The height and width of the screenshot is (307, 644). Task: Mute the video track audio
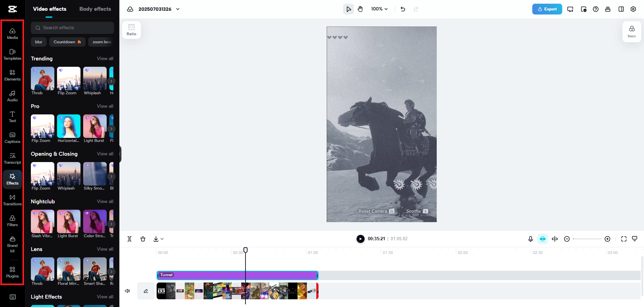click(x=127, y=291)
